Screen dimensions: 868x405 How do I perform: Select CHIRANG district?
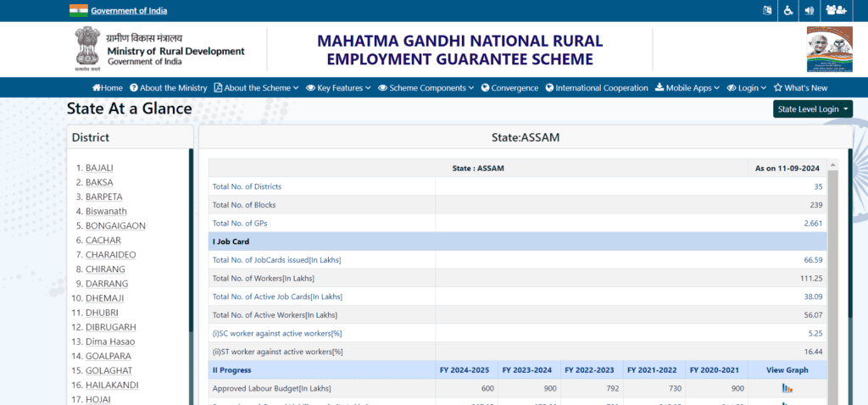(105, 269)
